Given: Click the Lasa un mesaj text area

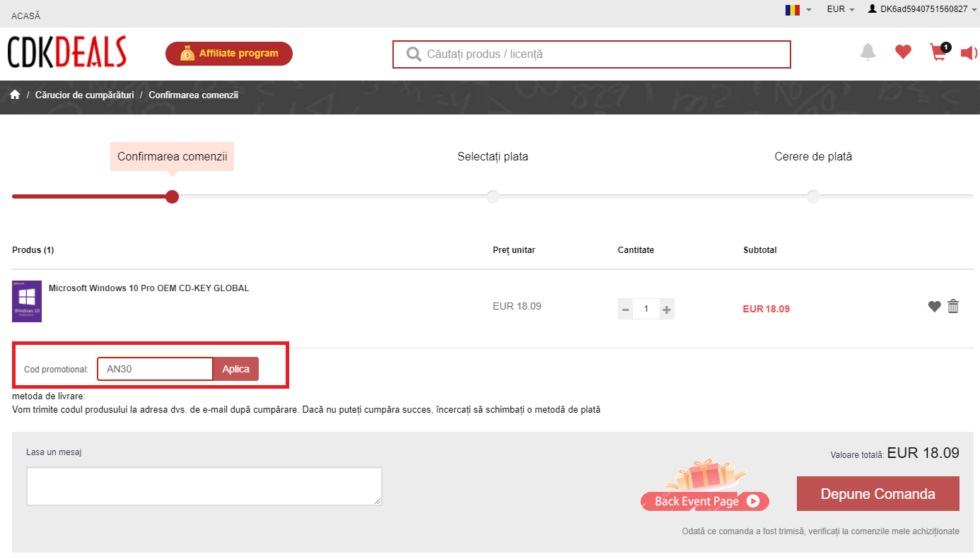Looking at the screenshot, I should (x=204, y=486).
